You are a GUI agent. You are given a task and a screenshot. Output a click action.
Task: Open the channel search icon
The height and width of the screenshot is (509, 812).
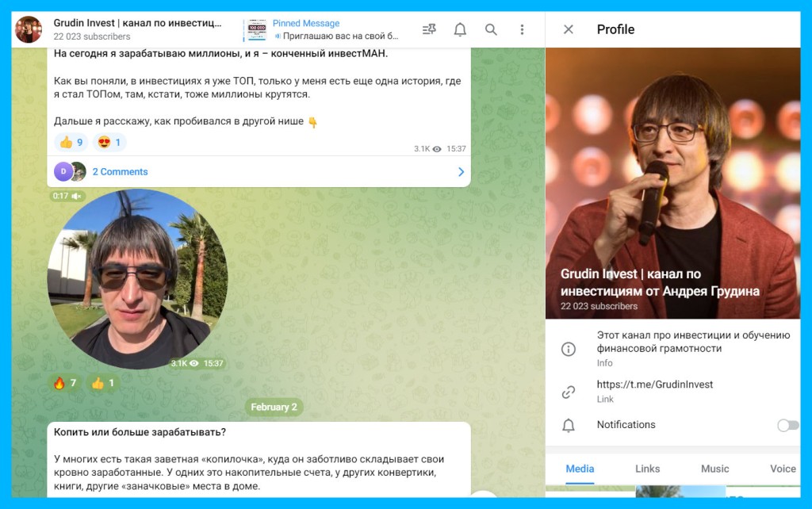(x=491, y=29)
